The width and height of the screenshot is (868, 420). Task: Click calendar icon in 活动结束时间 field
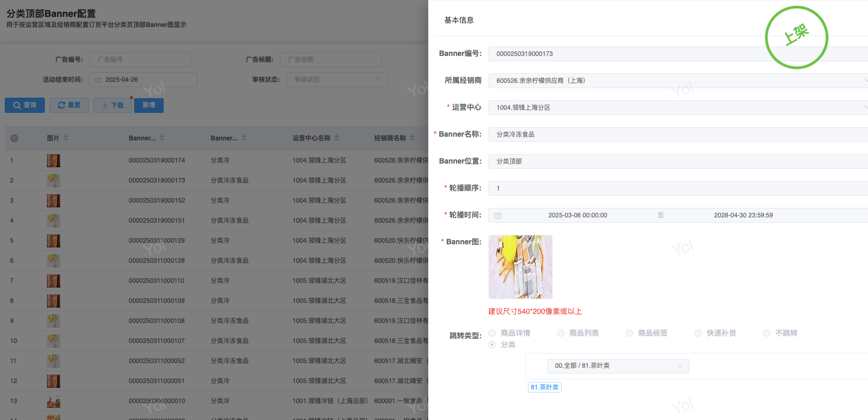pyautogui.click(x=98, y=80)
